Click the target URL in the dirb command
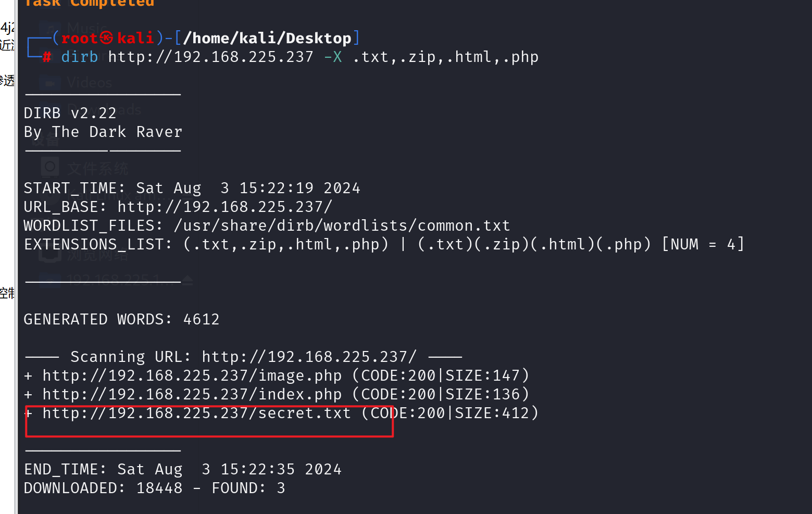Image resolution: width=812 pixels, height=514 pixels. click(x=211, y=57)
